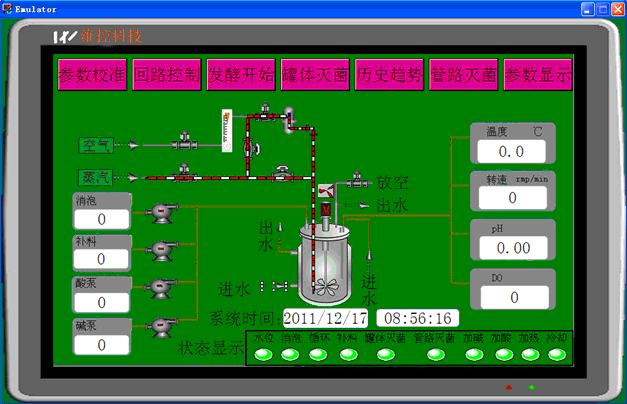
Task: Click the steam valve nearest the tank
Action: click(x=283, y=174)
